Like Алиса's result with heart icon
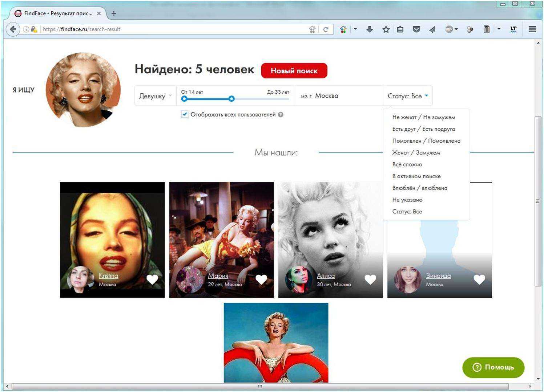 [370, 279]
